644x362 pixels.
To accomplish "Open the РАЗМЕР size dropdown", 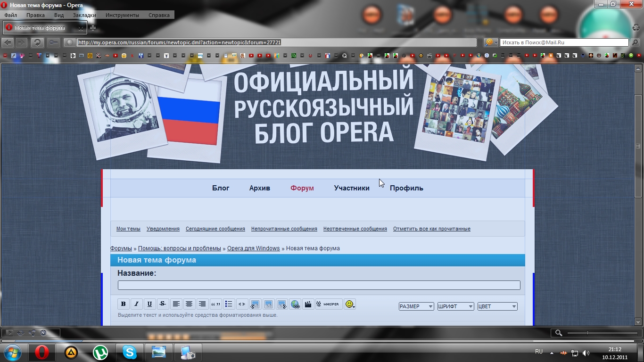I will (x=416, y=306).
